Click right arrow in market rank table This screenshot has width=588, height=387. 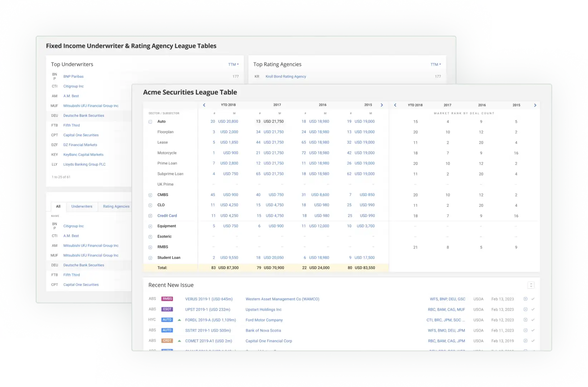click(535, 105)
